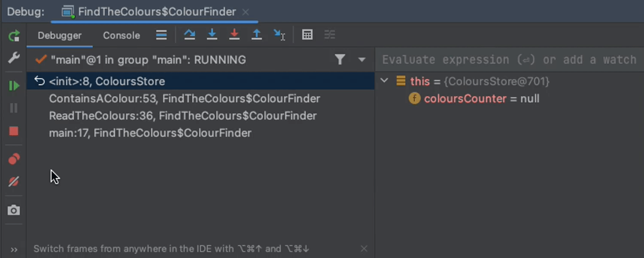Screen dimensions: 644x258
Task: Click the Rerun debug session icon
Action: click(14, 36)
